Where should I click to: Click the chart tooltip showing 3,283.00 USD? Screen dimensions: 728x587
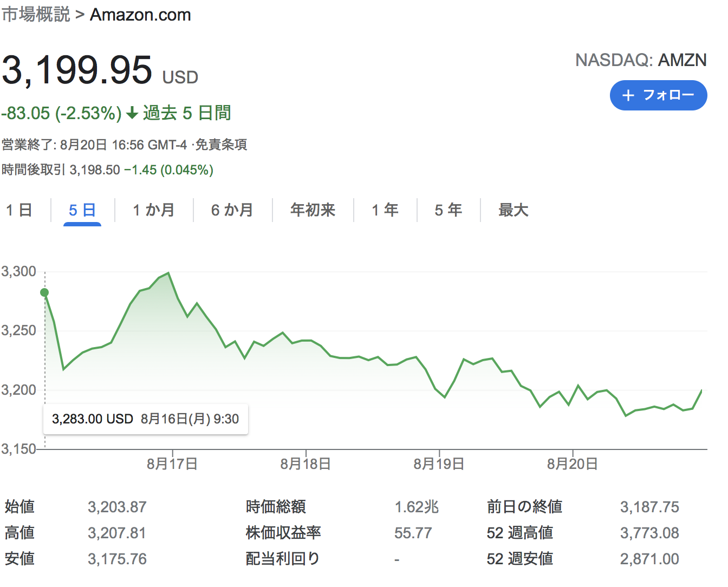[x=146, y=419]
